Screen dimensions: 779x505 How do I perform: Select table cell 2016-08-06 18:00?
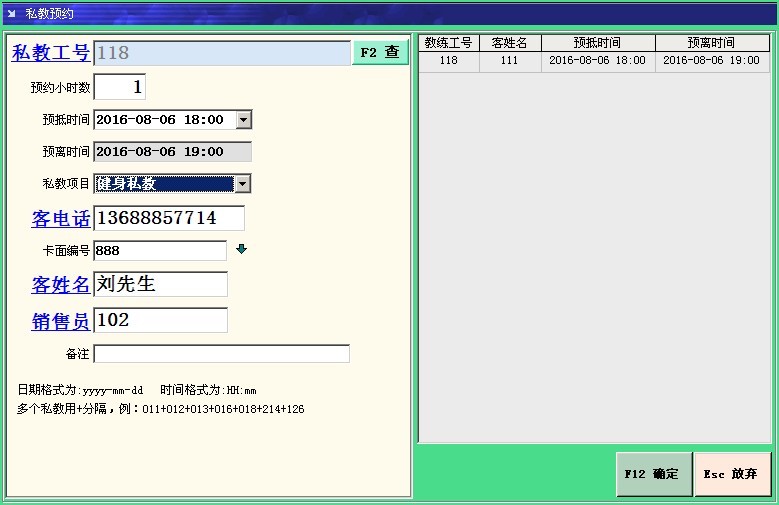tap(598, 61)
